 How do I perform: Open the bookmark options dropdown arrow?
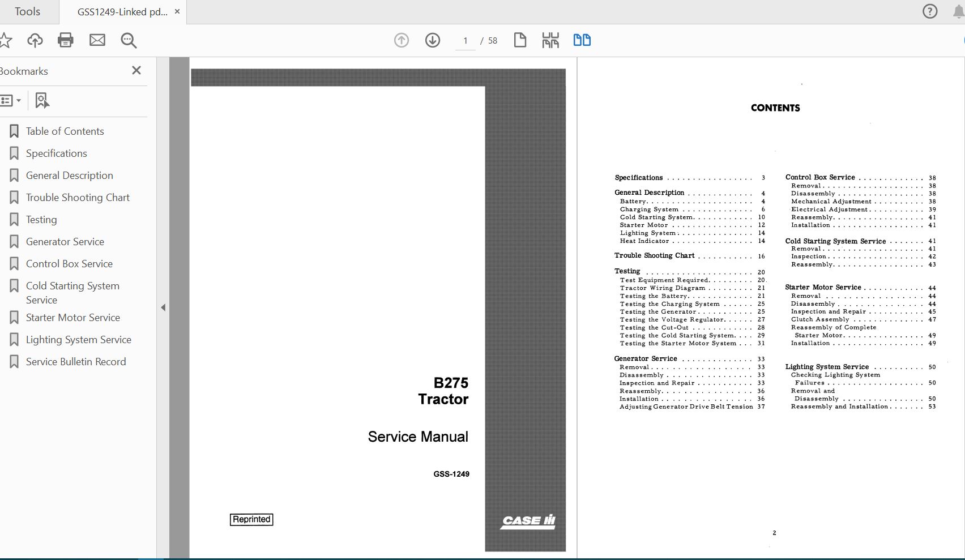click(x=19, y=100)
